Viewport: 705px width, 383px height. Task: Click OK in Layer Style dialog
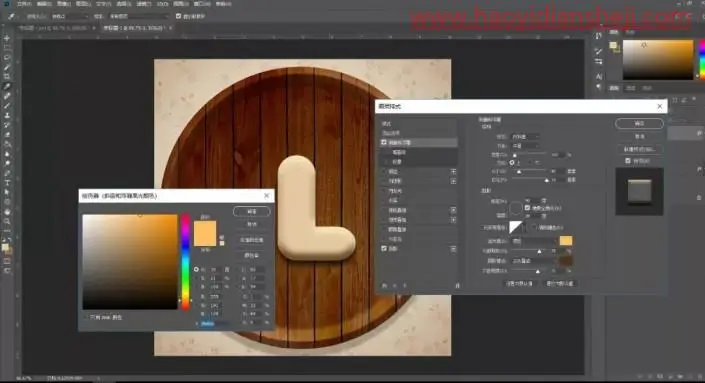point(639,123)
